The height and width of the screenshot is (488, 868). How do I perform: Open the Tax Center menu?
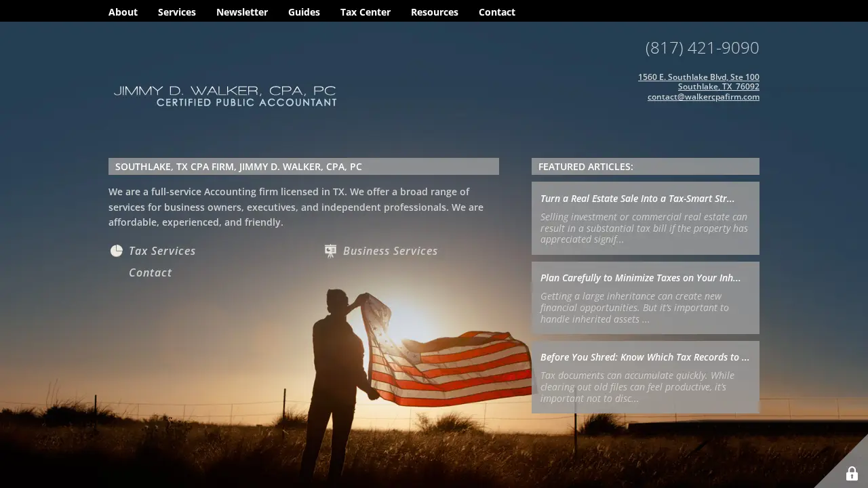366,12
